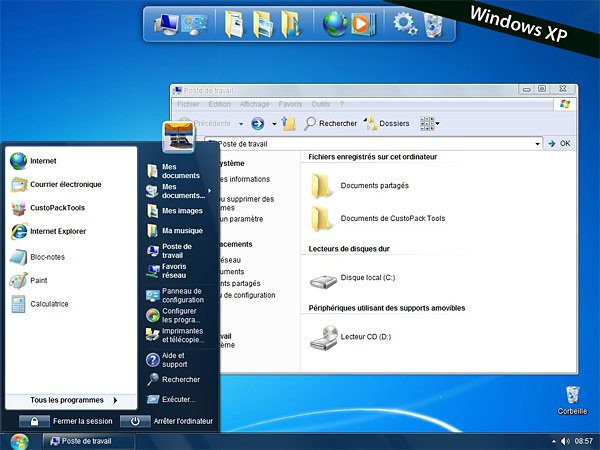The image size is (600, 450).
Task: Open the Corbeille desktop icon
Action: tap(572, 400)
